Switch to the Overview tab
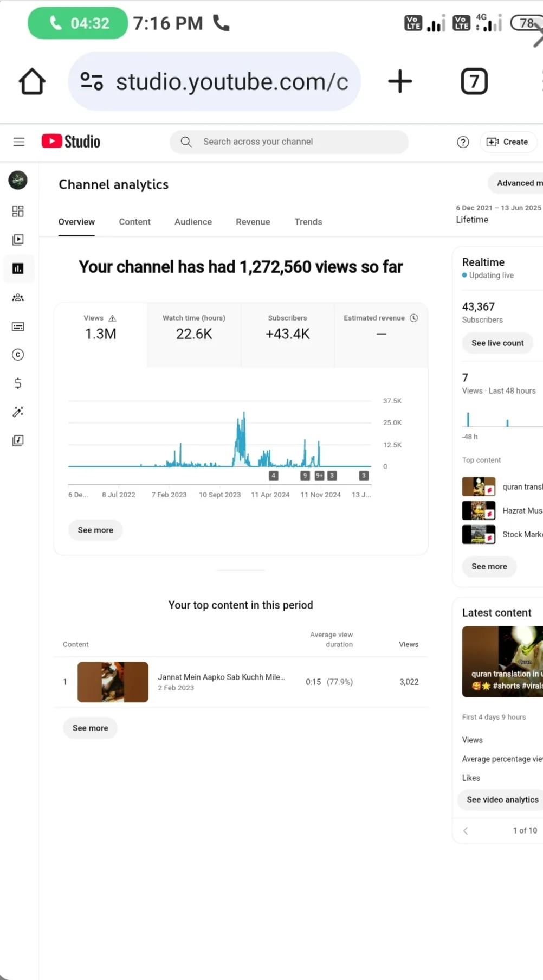Viewport: 543px width, 980px height. pyautogui.click(x=76, y=222)
